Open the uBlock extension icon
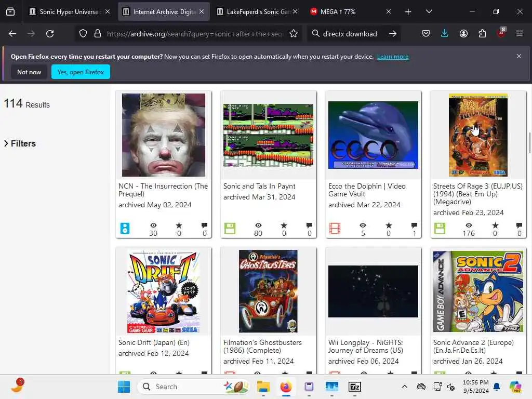Viewport: 532px width, 399px height. pyautogui.click(x=501, y=33)
